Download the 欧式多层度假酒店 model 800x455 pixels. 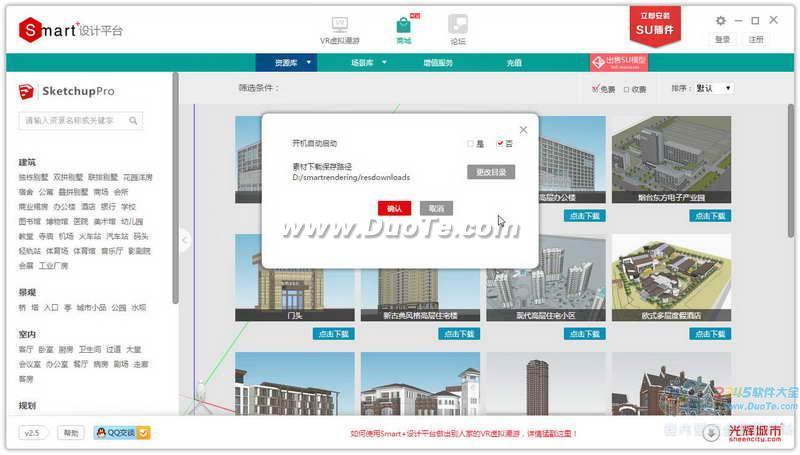710,334
